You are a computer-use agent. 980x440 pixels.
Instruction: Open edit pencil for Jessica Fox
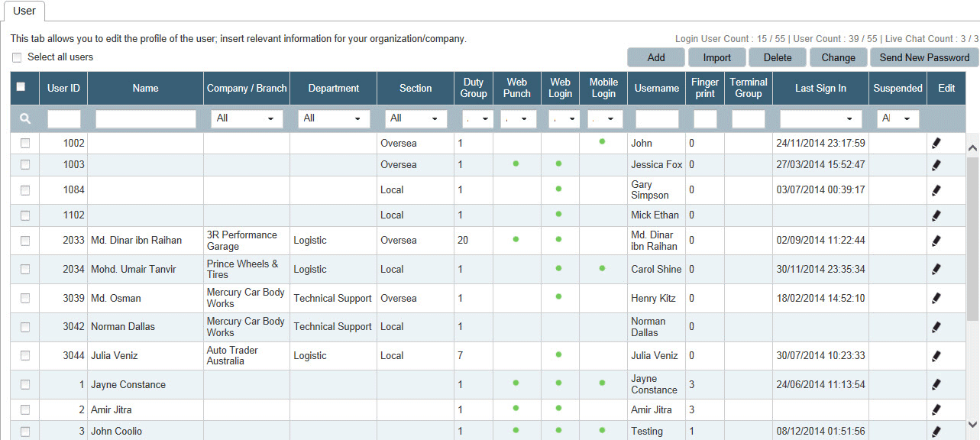point(936,165)
